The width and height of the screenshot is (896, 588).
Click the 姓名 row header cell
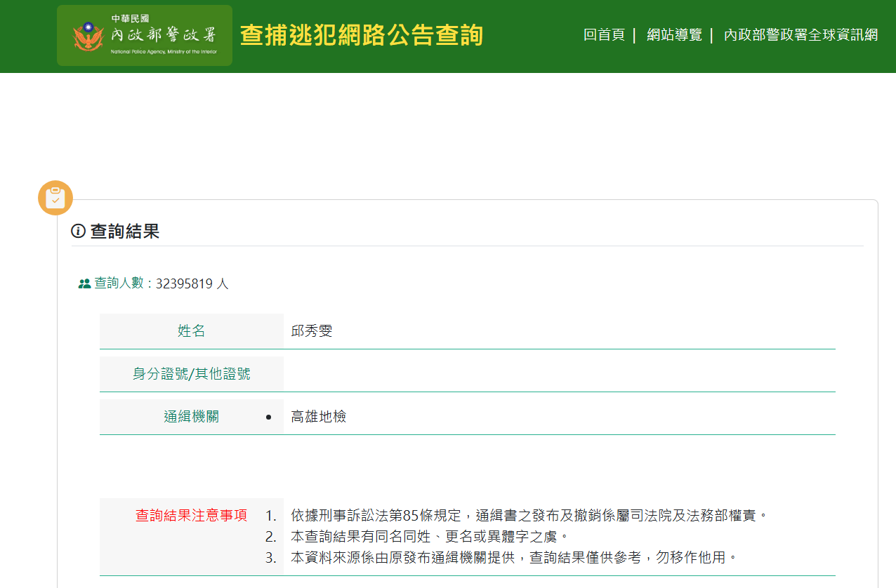pos(191,331)
